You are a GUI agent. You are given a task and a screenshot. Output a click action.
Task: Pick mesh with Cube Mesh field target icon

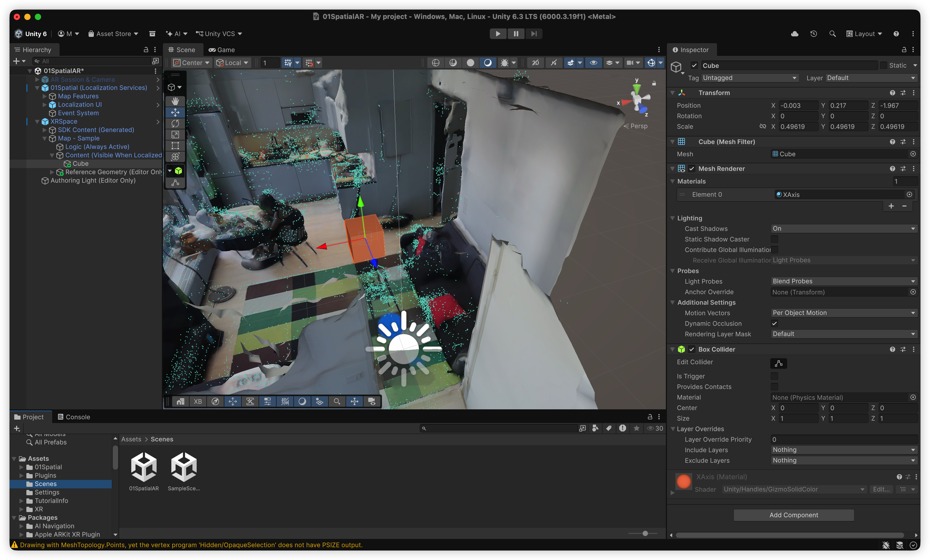913,154
